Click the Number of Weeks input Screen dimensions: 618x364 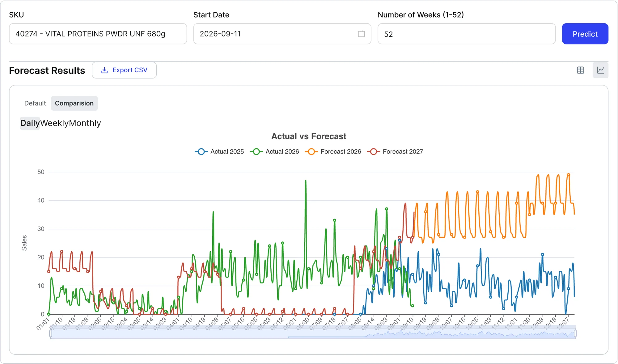pos(466,34)
